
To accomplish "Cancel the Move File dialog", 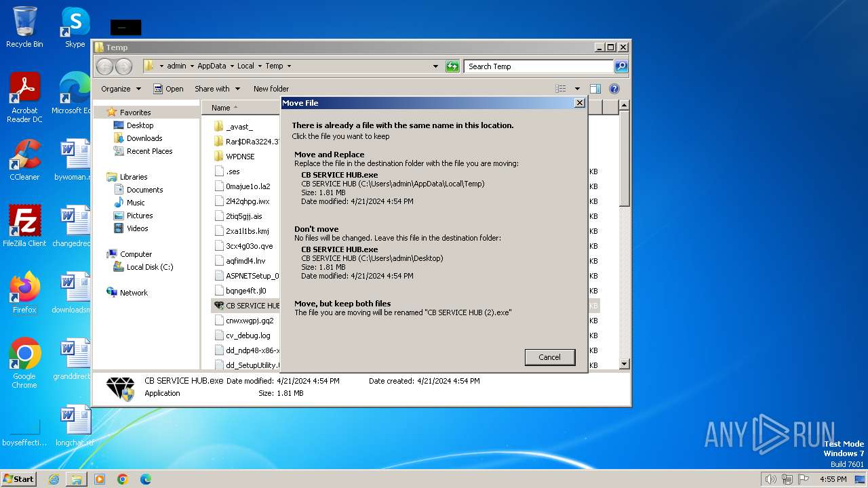I will pos(549,357).
